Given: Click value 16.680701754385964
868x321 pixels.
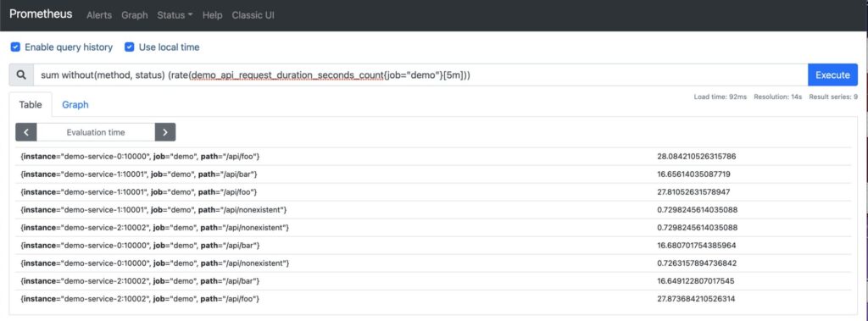Looking at the screenshot, I should (697, 245).
